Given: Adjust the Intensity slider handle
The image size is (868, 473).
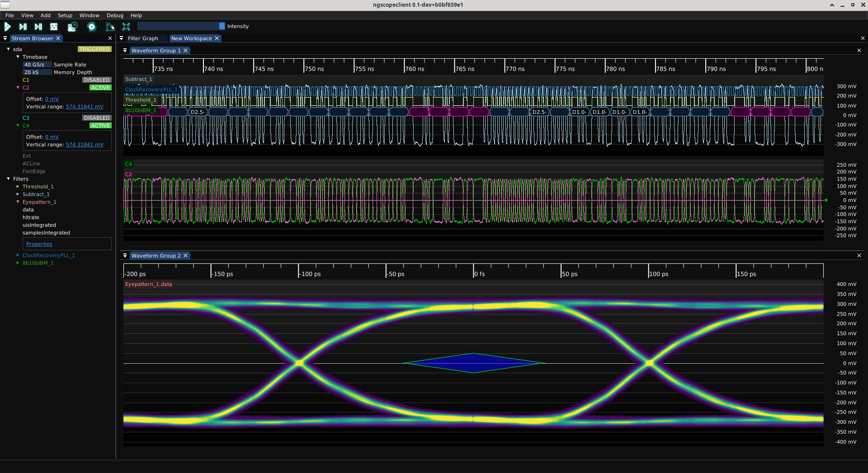Looking at the screenshot, I should 222,26.
